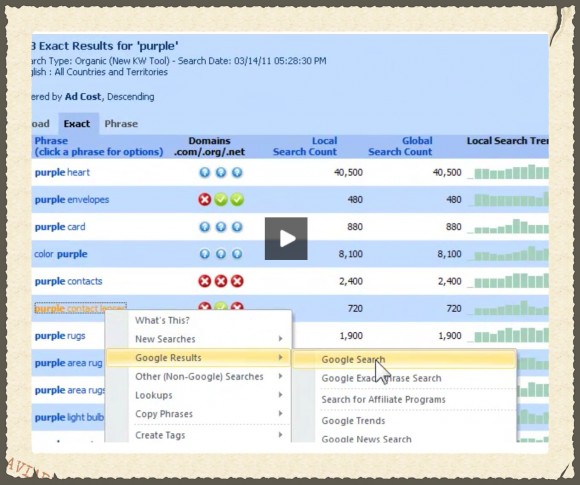Click purple contacts local search trend chart
Viewport: 580px width, 485px height.
[x=508, y=281]
